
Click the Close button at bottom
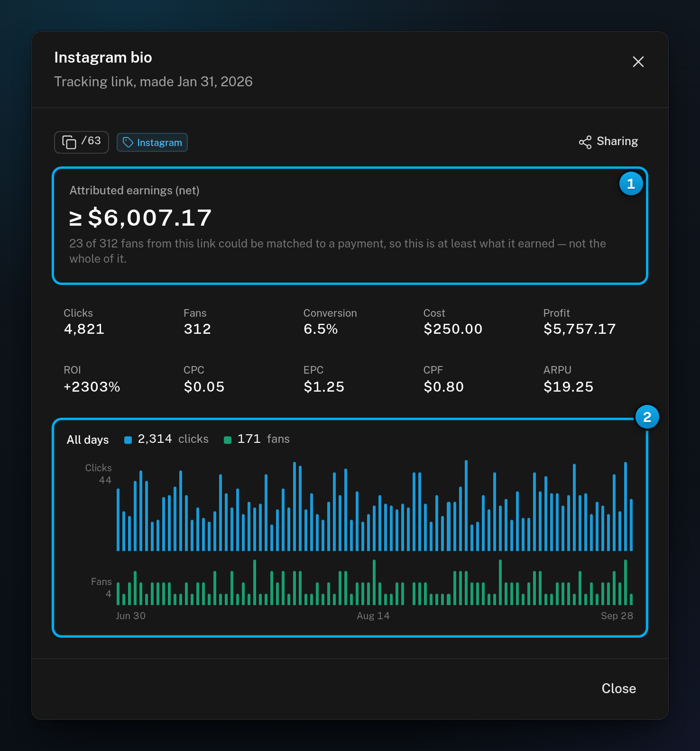click(618, 688)
